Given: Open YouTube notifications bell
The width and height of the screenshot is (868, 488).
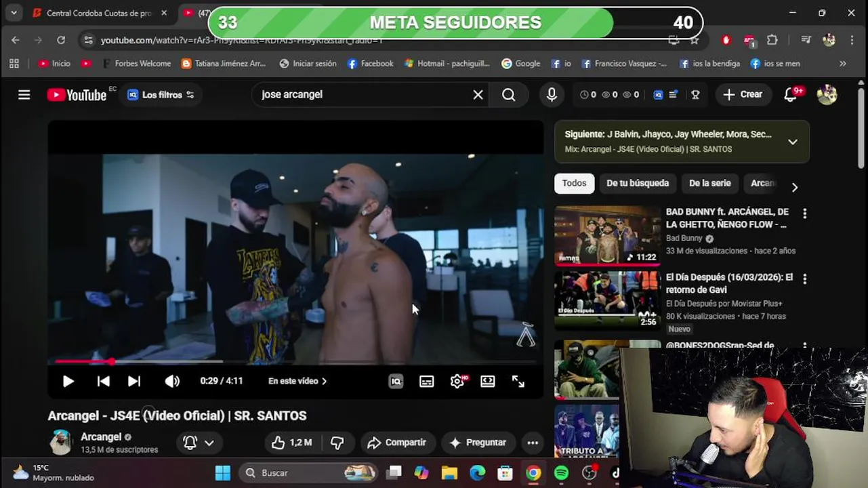Looking at the screenshot, I should 791,95.
